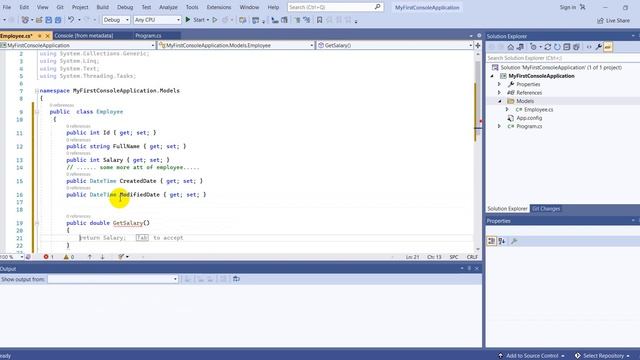Go to next issue down arrow
The height and width of the screenshot is (360, 640).
tap(102, 257)
